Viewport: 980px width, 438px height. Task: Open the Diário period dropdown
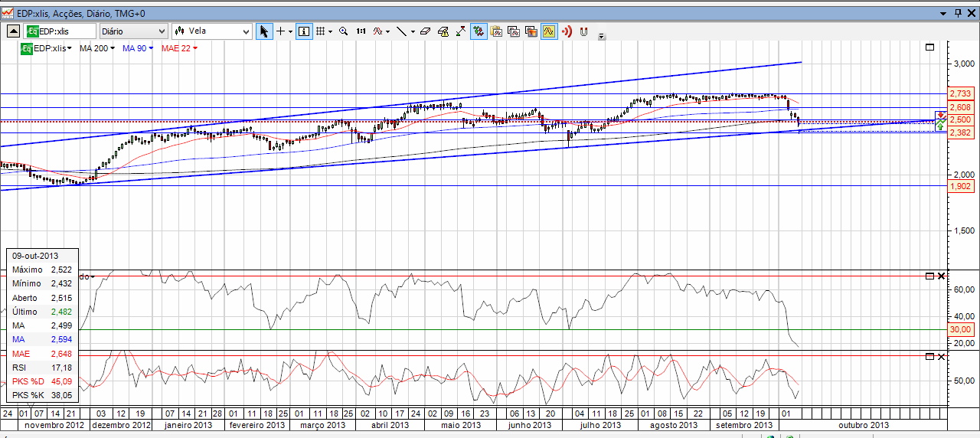point(133,31)
